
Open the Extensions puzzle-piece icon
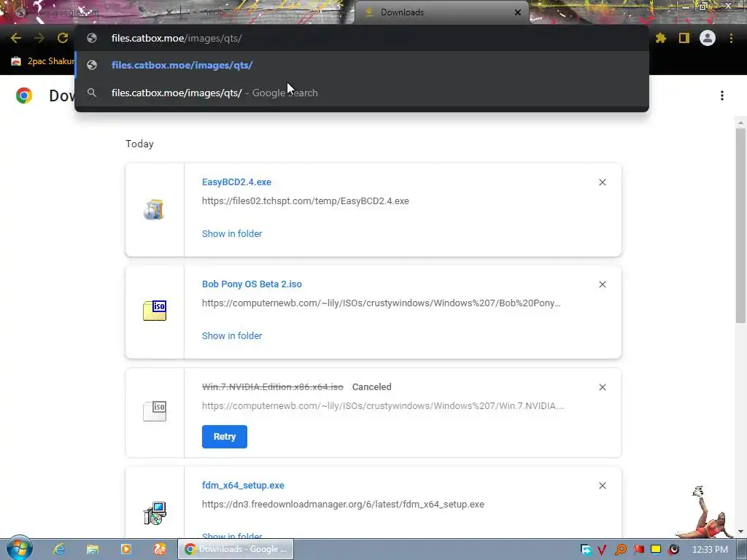pos(661,38)
